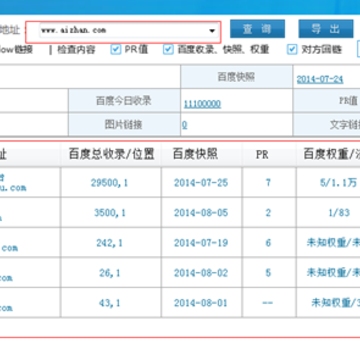The image size is (360, 360).
Task: Click the 导出 export button
Action: [x=326, y=29]
